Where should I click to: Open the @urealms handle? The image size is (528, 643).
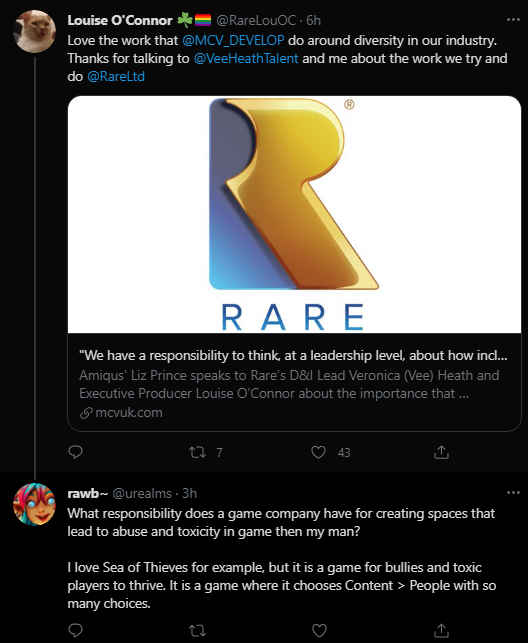(142, 493)
